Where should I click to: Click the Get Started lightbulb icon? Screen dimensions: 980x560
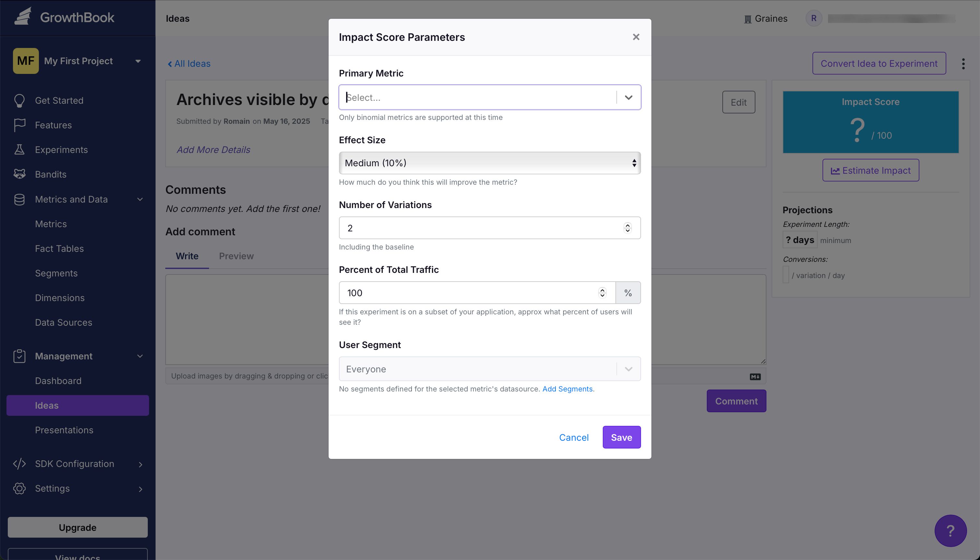19,100
